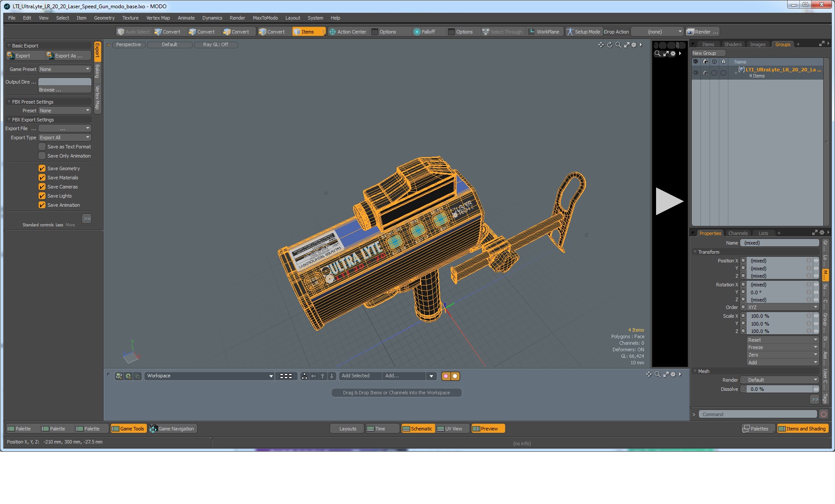
Task: Click schematic gear-plus icon
Action: coord(128,376)
